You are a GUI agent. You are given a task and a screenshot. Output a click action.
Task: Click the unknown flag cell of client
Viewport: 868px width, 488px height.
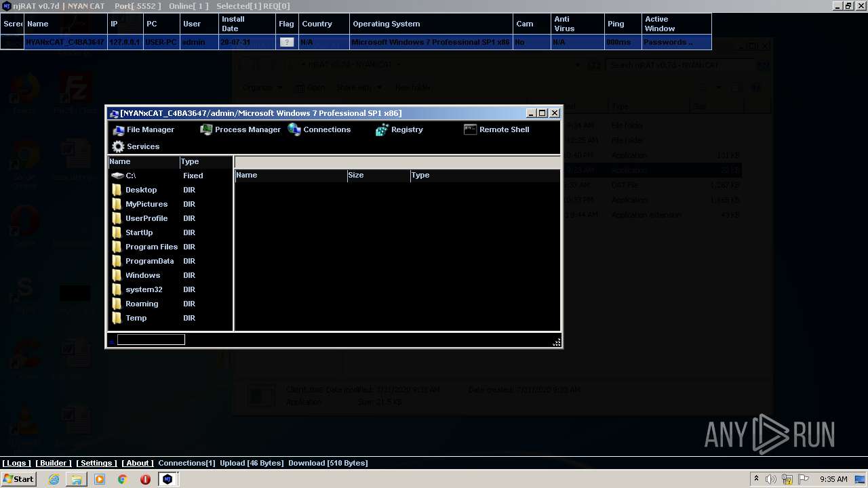point(287,42)
